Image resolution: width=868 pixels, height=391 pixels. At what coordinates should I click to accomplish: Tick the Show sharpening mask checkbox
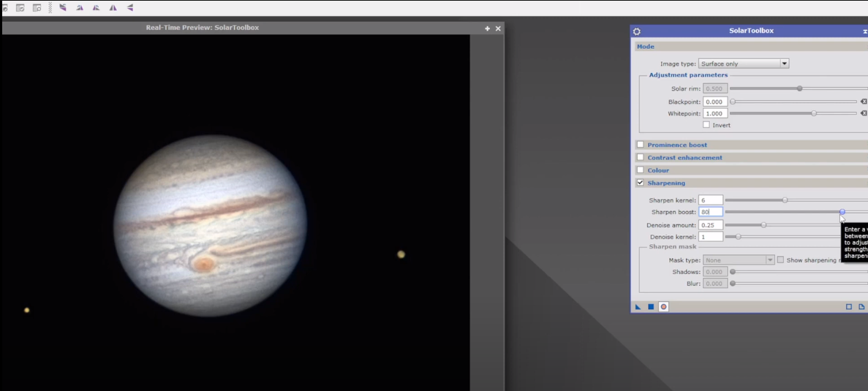click(x=780, y=260)
